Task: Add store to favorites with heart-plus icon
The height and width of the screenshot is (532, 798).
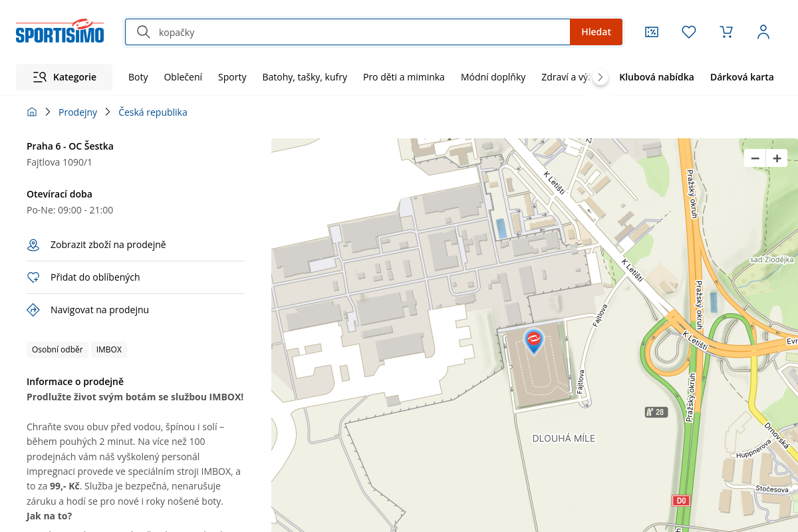Action: pyautogui.click(x=33, y=277)
